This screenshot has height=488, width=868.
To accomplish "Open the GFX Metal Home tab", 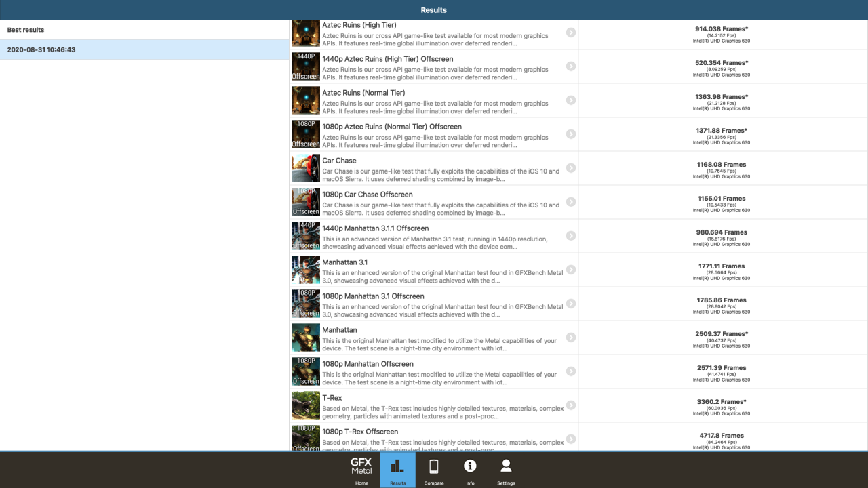I will point(361,470).
